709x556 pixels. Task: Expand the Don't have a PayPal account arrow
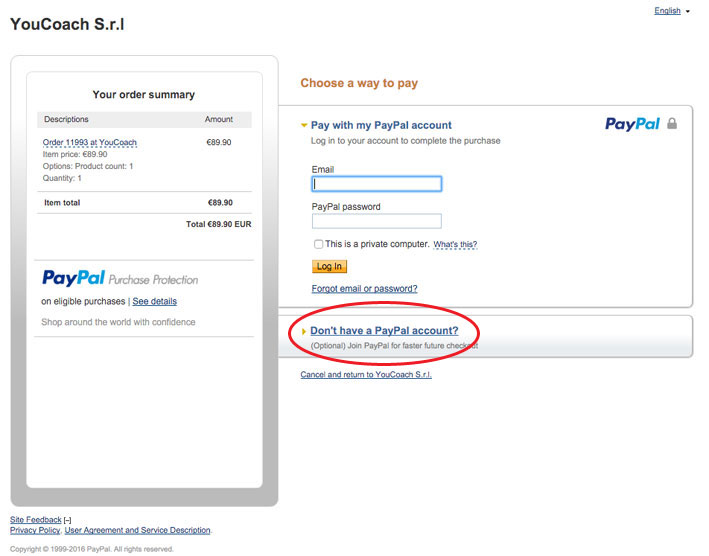(x=304, y=331)
